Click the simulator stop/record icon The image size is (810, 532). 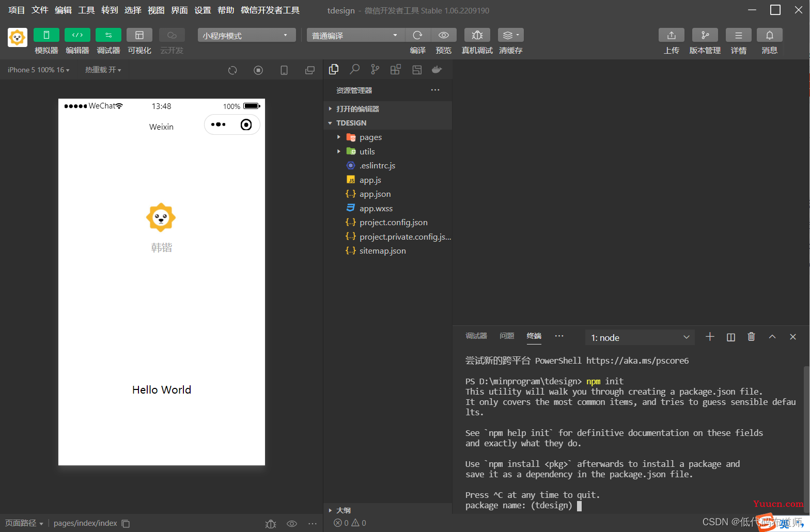click(258, 70)
